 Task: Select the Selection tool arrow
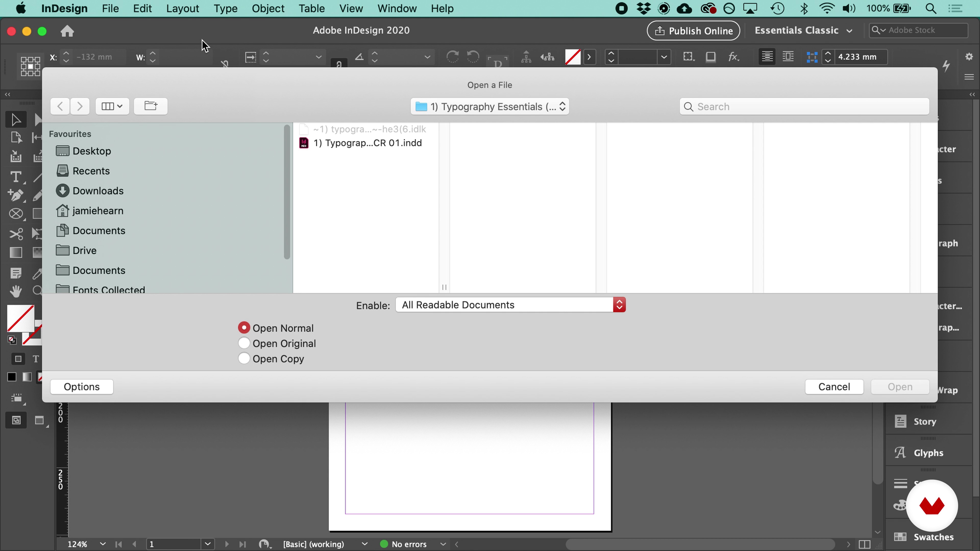(16, 120)
